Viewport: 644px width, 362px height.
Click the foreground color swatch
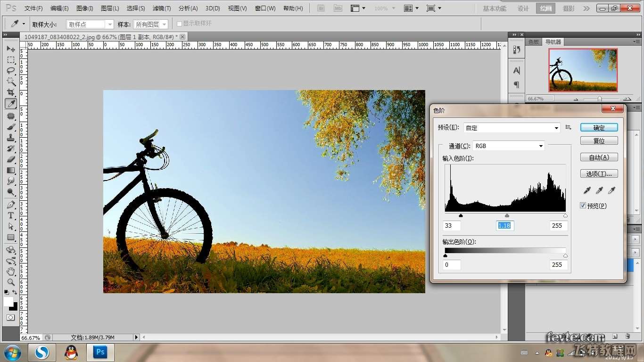[x=8, y=302]
